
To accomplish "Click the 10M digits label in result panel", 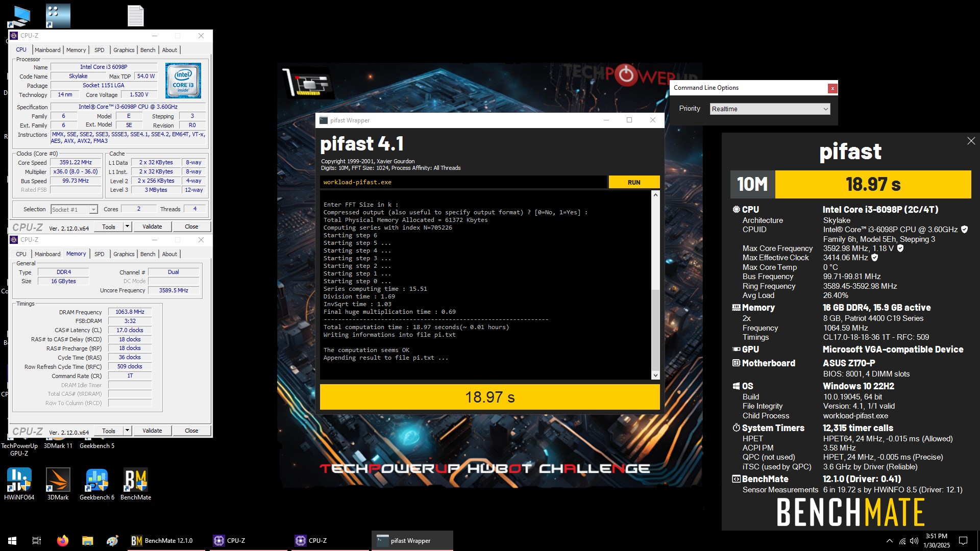I will point(752,184).
